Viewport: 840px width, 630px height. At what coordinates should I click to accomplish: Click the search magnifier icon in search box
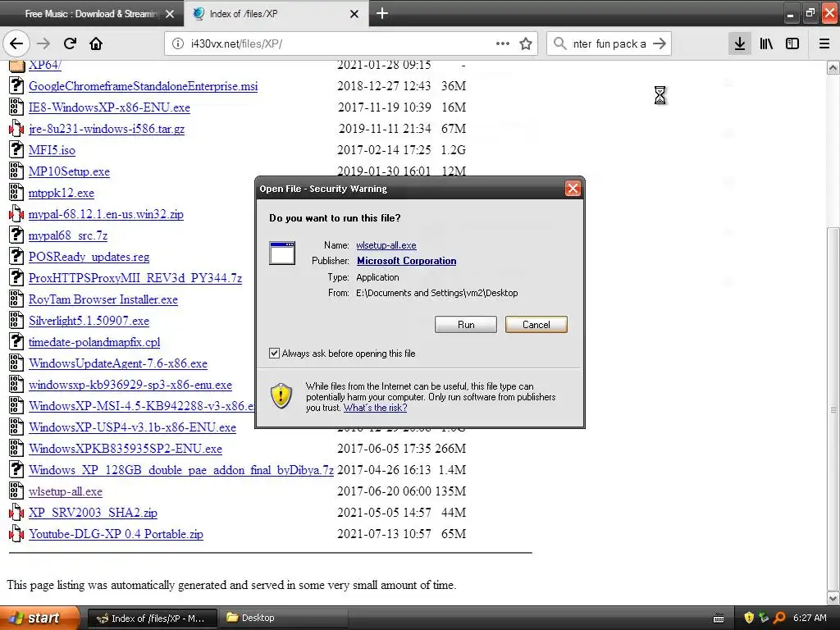point(559,43)
